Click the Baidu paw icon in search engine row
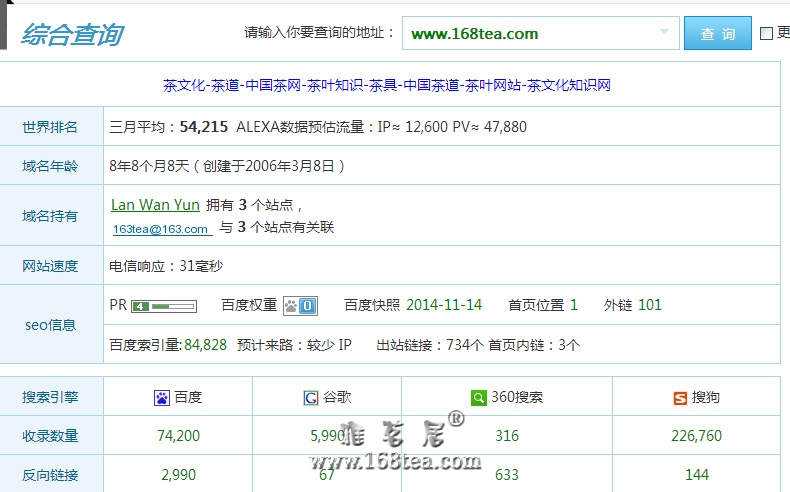This screenshot has width=790, height=492. pyautogui.click(x=162, y=398)
